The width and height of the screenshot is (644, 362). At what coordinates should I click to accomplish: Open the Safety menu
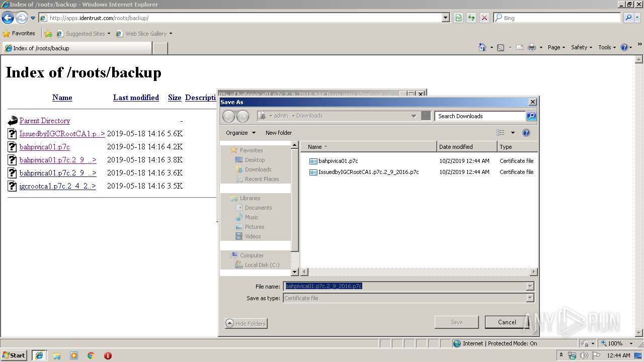tap(582, 47)
